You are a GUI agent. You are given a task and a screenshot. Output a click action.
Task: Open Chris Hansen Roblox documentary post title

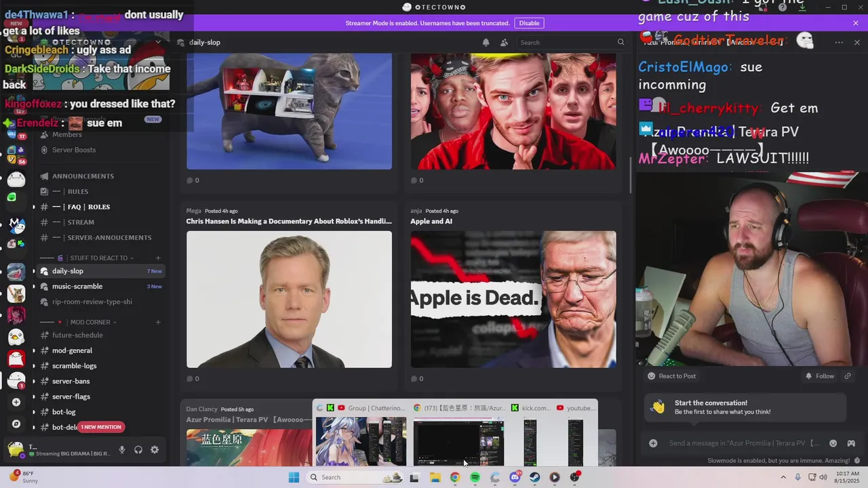pyautogui.click(x=289, y=222)
